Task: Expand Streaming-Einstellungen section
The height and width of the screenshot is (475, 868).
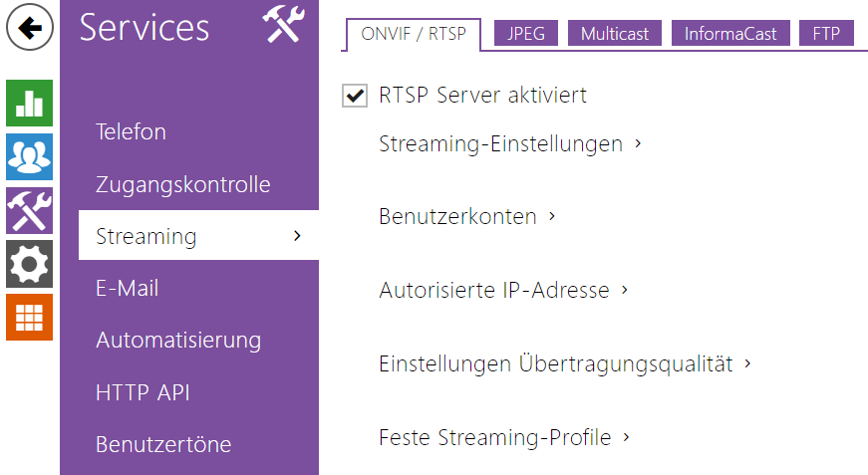Action: pyautogui.click(x=508, y=144)
